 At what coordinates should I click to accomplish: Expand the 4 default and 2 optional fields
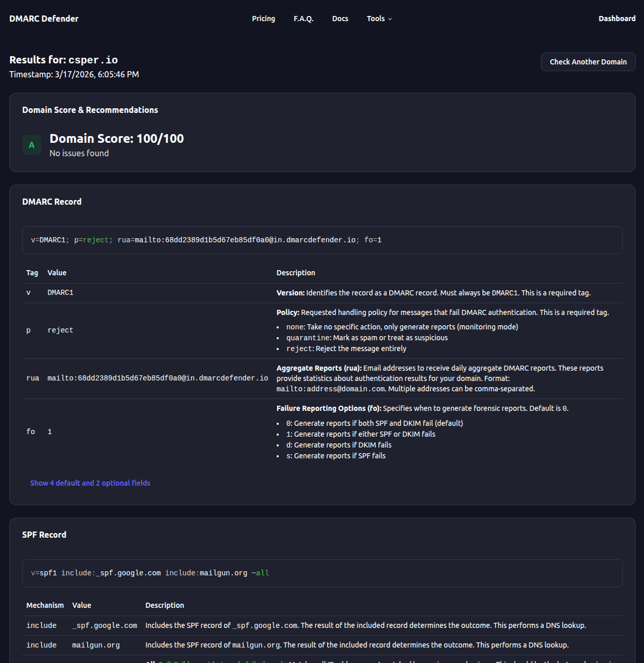[90, 483]
